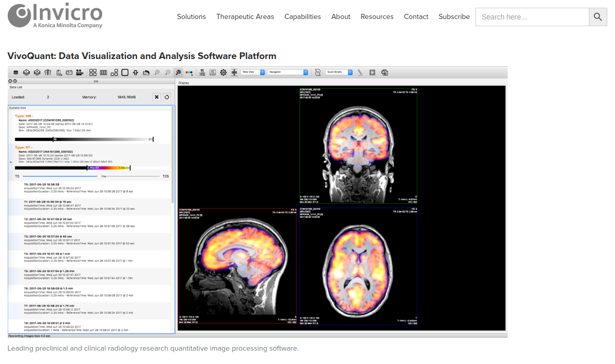
Task: Close the DM panel
Action: (x=10, y=81)
